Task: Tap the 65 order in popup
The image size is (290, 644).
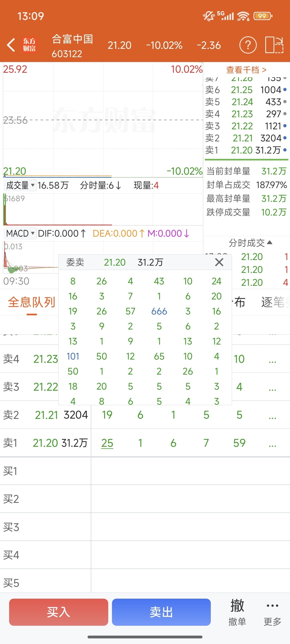Action: click(x=159, y=356)
